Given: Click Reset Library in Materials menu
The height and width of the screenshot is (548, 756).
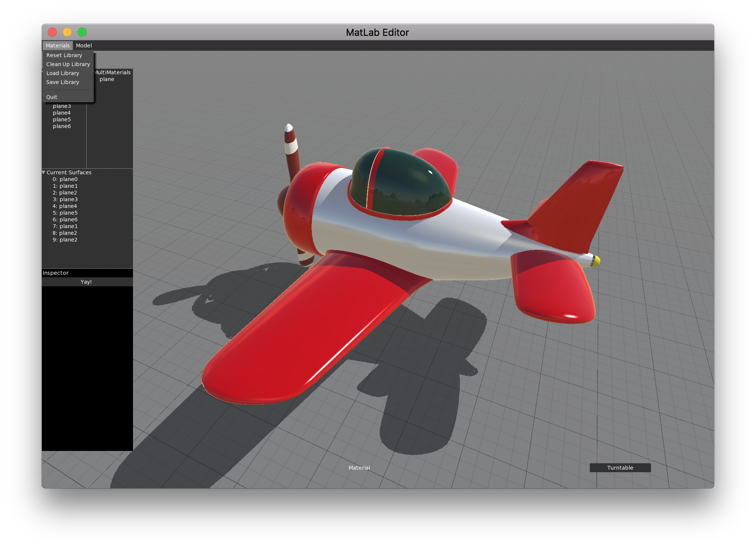Looking at the screenshot, I should tap(64, 55).
